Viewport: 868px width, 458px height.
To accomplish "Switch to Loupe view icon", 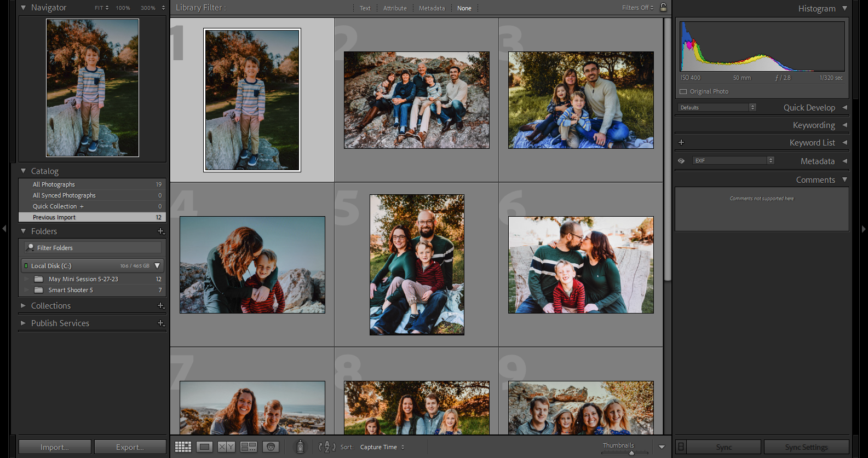I will coord(205,447).
